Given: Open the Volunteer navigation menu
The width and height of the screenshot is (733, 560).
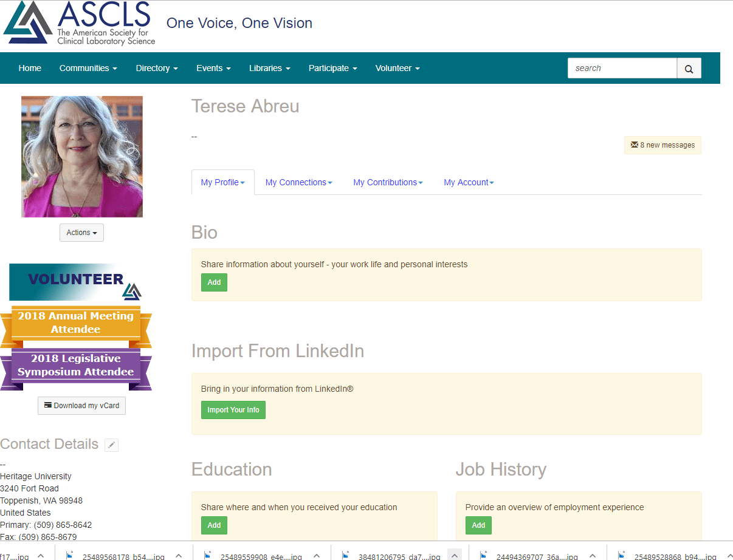Looking at the screenshot, I should coord(397,68).
